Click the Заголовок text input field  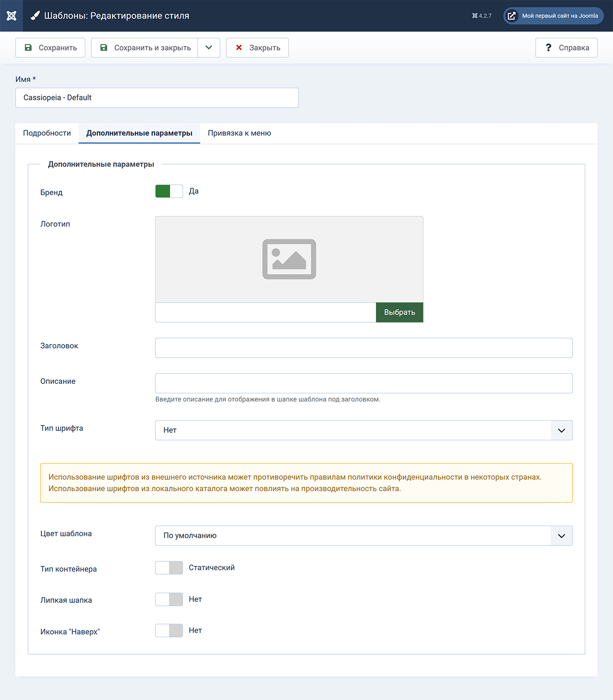pyautogui.click(x=363, y=348)
